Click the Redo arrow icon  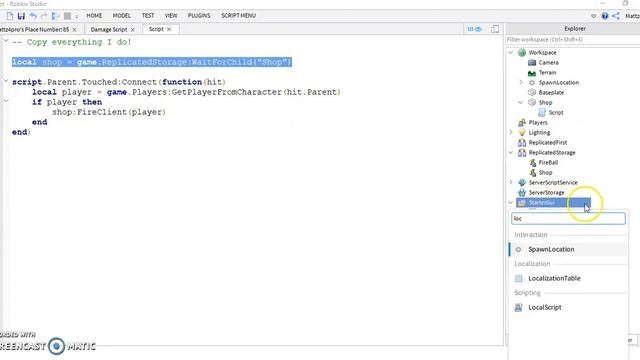point(44,16)
